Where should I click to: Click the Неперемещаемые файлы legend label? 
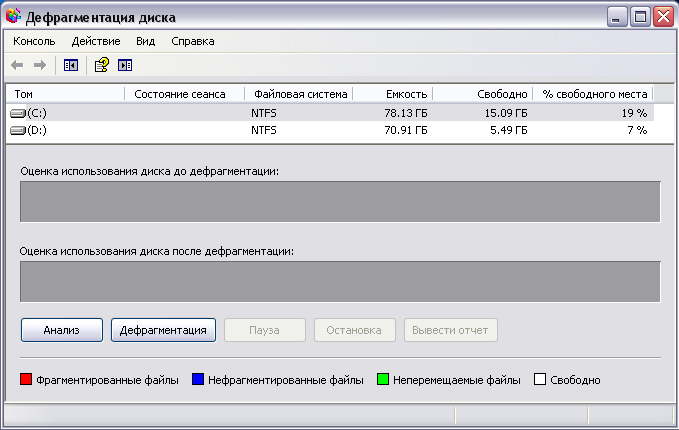457,380
